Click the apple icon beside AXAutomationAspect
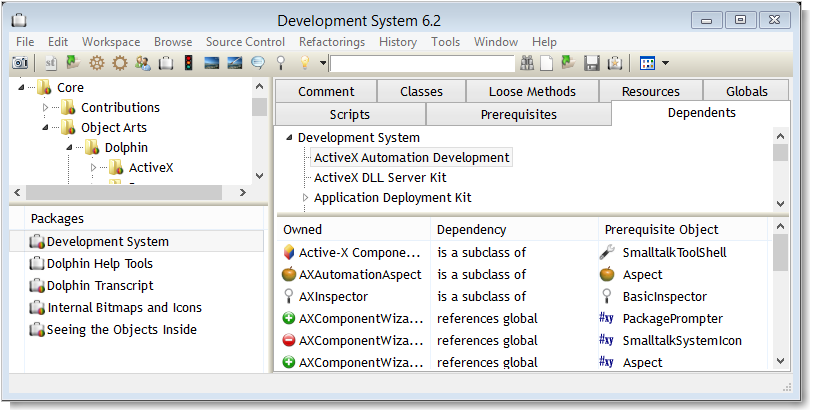The image size is (820, 420). (x=289, y=274)
